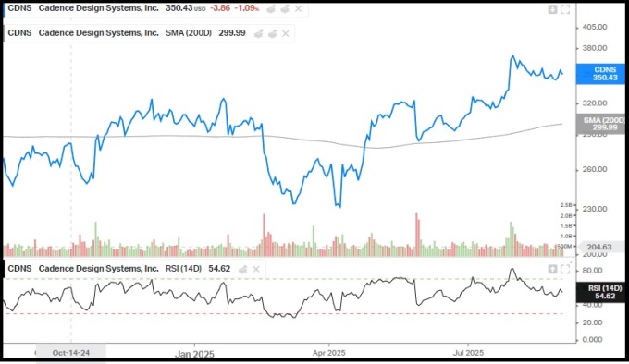
Task: Click the 80.00 RSI axis label
Action: coord(592,271)
